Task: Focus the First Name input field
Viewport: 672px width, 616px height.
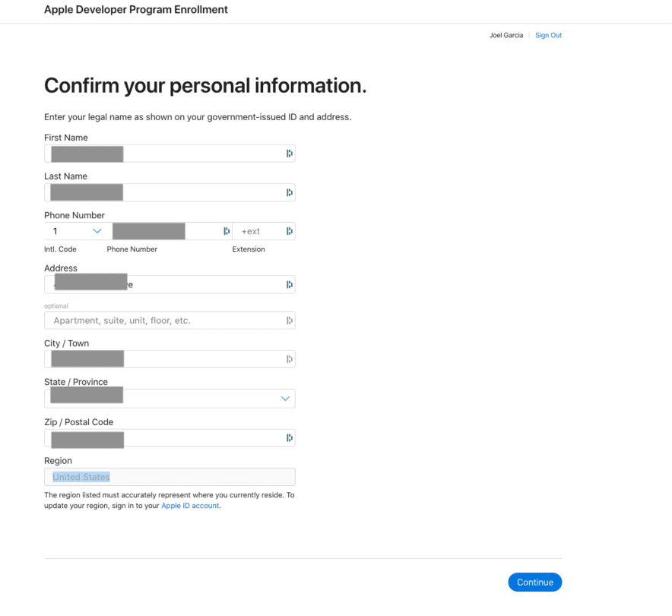Action: pyautogui.click(x=170, y=154)
